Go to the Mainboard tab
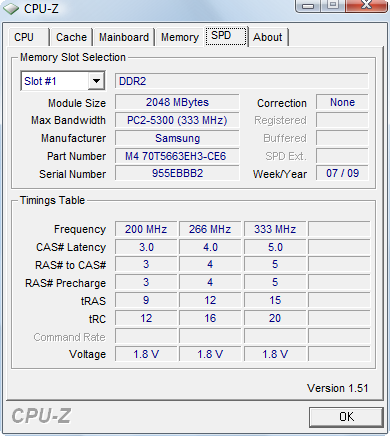This screenshot has width=390, height=436. coord(124,37)
